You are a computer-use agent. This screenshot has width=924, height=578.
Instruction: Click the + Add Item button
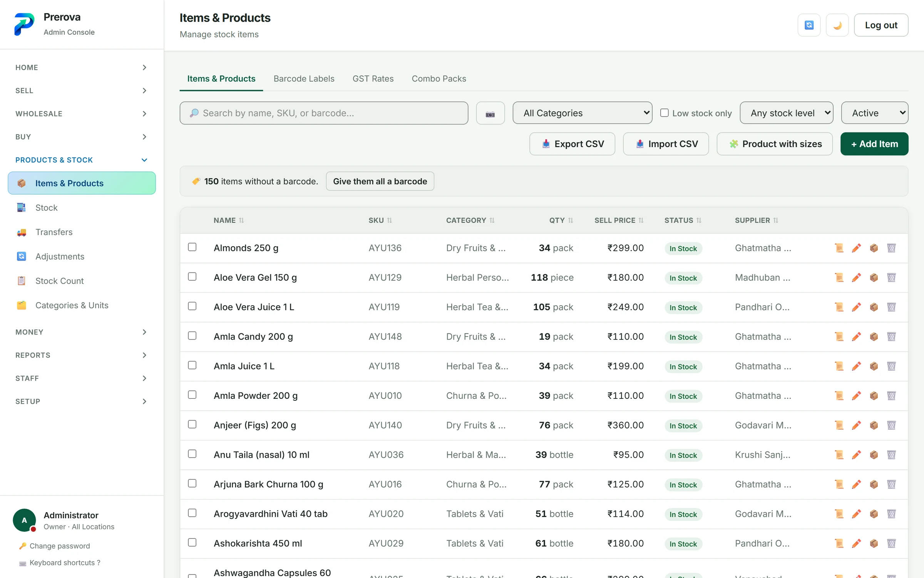tap(874, 144)
